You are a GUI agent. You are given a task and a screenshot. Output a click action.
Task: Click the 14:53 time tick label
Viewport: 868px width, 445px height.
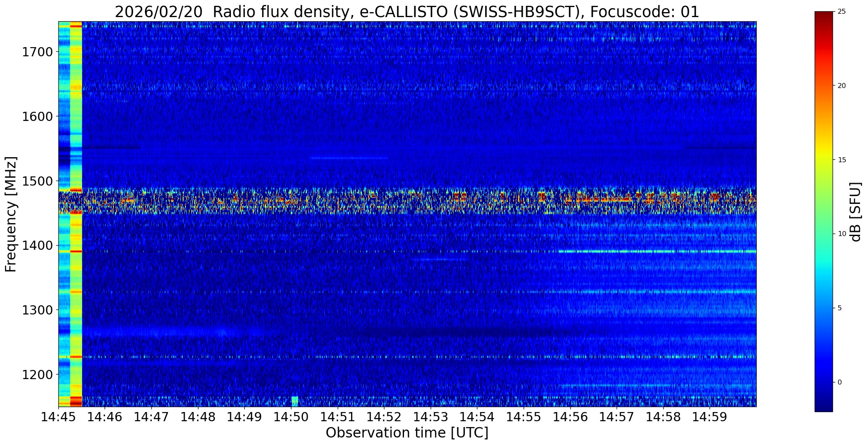point(431,417)
